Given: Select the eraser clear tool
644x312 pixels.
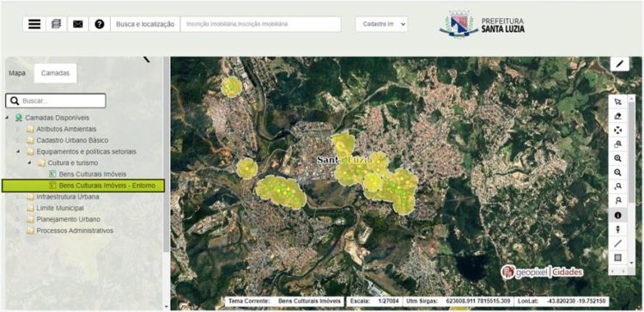Looking at the screenshot, I should [x=617, y=116].
